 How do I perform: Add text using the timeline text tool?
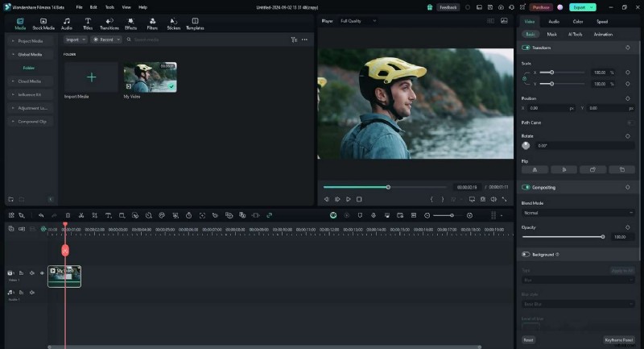(109, 215)
